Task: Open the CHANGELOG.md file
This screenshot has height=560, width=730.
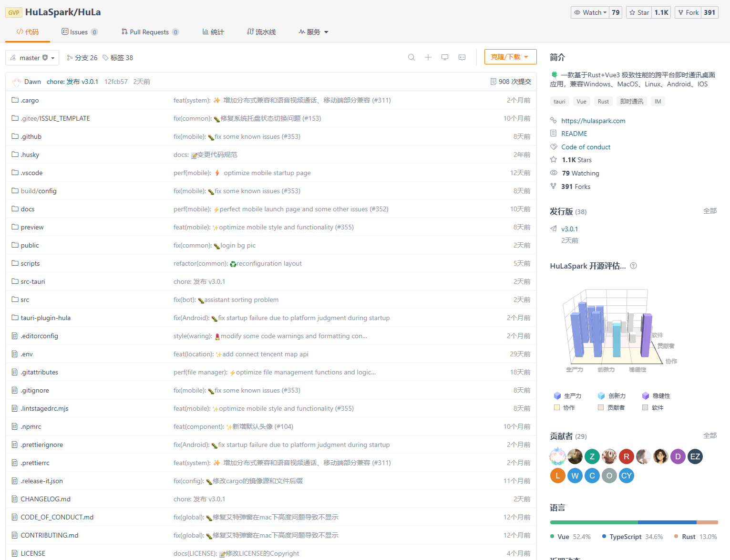Action: pyautogui.click(x=46, y=499)
